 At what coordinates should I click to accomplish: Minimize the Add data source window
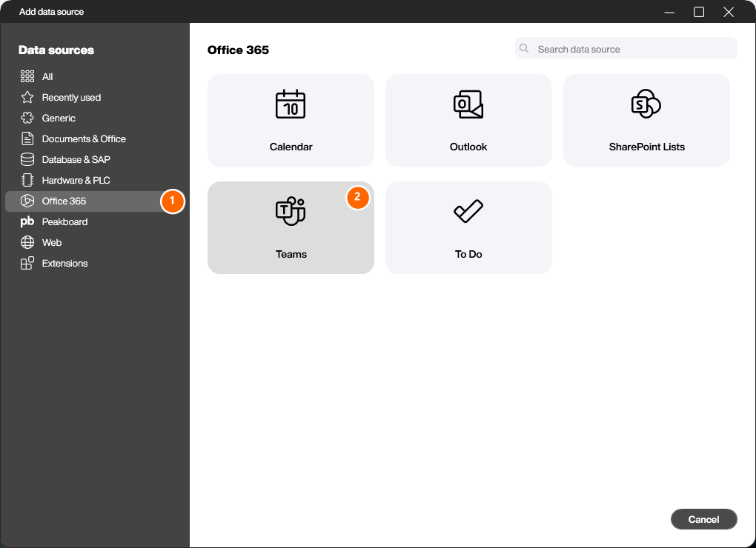coord(669,12)
